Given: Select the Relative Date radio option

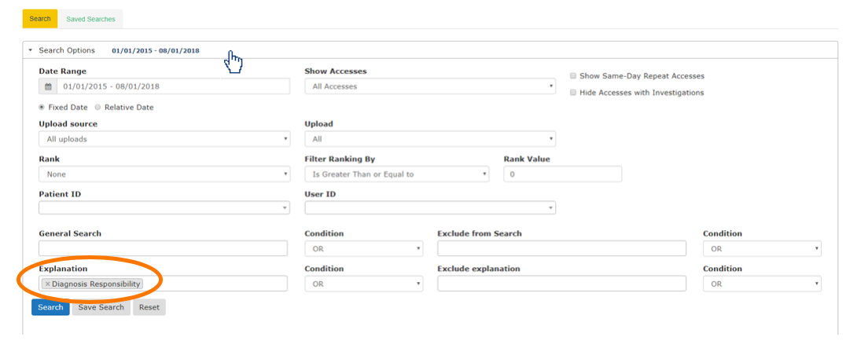Looking at the screenshot, I should (x=98, y=107).
